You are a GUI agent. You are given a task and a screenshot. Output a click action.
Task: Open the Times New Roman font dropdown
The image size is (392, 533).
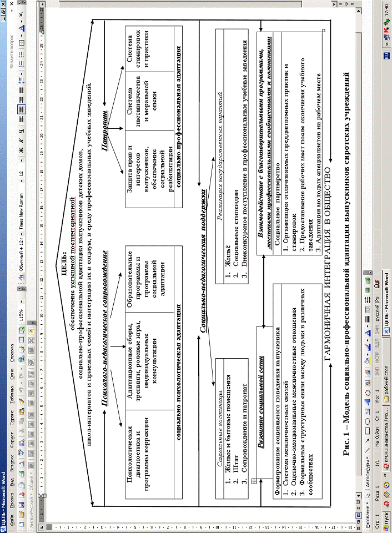(x=22, y=180)
